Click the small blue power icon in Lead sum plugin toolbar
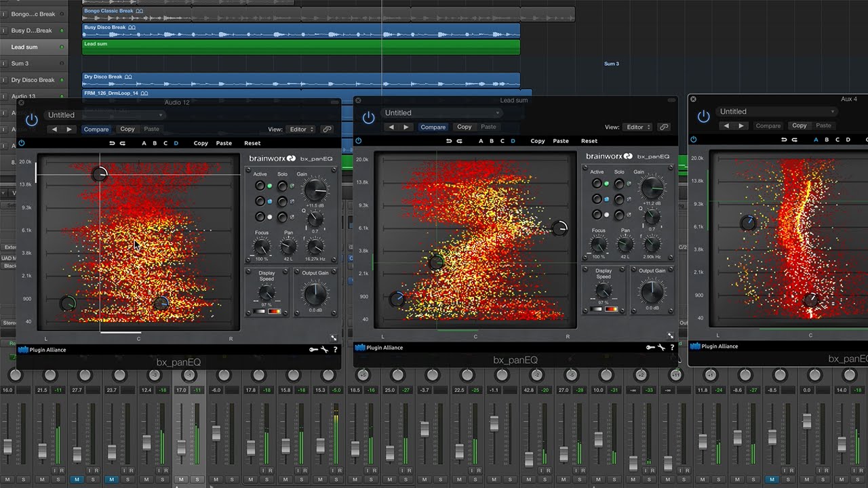The height and width of the screenshot is (488, 868). tap(359, 141)
